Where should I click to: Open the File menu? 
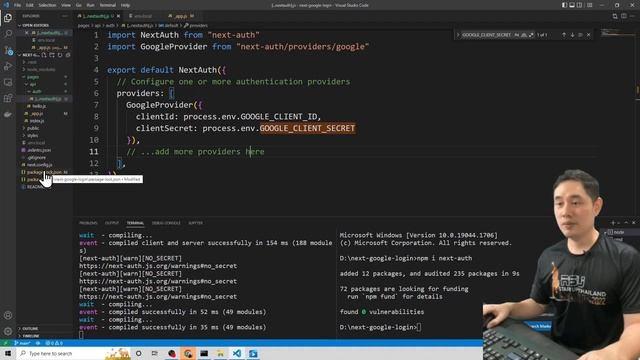(18, 5)
